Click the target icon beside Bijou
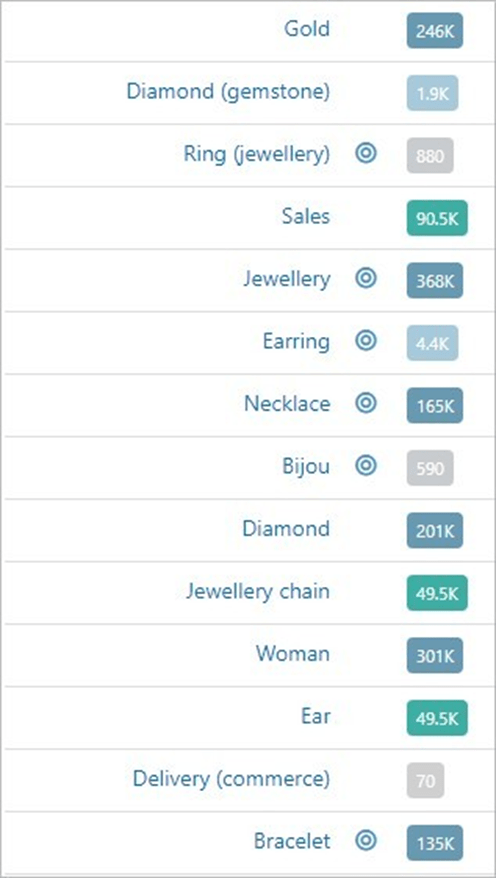Image resolution: width=496 pixels, height=878 pixels. coord(366,465)
